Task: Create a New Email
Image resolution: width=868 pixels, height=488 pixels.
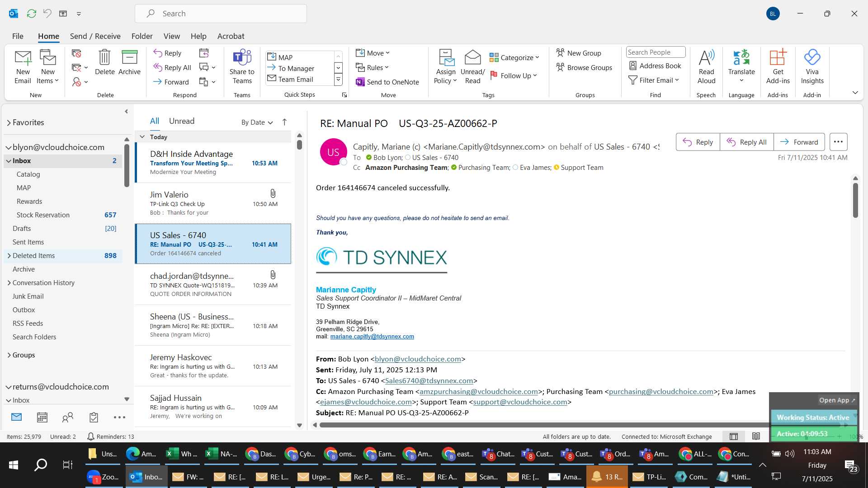Action: point(23,67)
